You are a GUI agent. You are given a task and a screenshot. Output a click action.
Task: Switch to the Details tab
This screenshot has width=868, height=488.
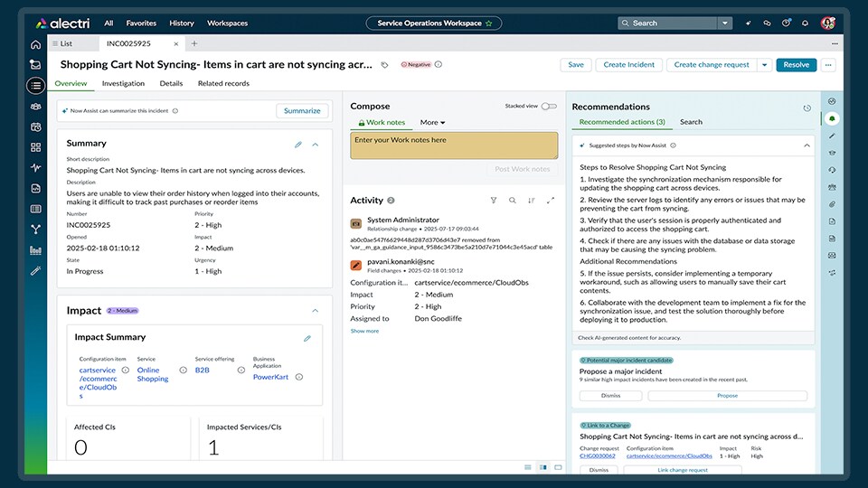pos(171,83)
